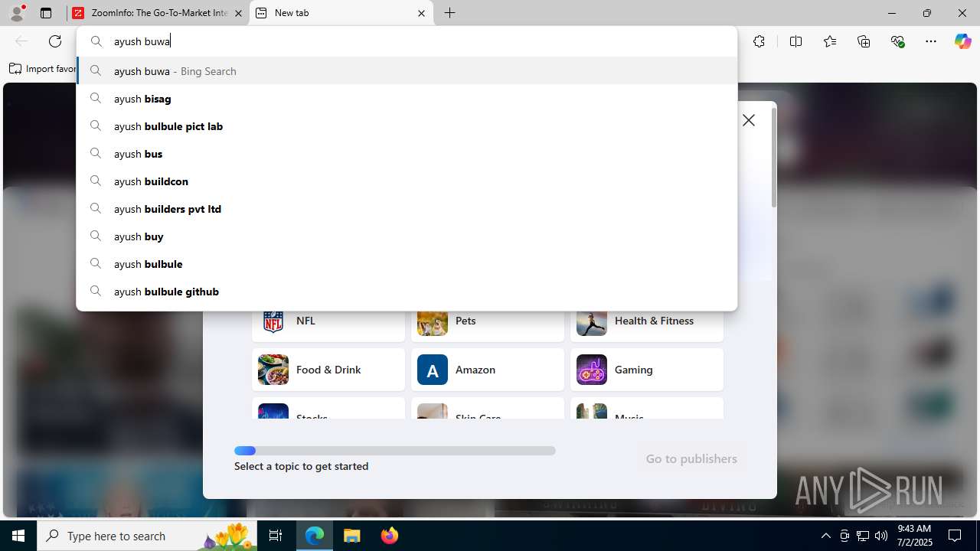
Task: Click the taskbar search box
Action: (x=147, y=536)
